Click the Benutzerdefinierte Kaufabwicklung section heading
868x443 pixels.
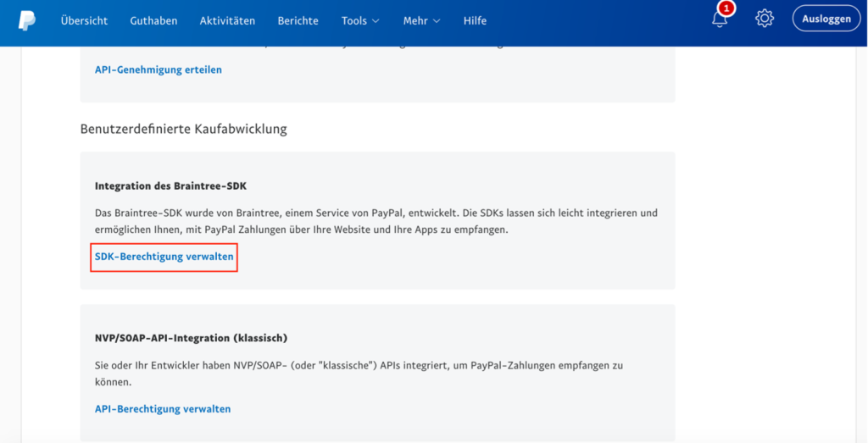(184, 130)
